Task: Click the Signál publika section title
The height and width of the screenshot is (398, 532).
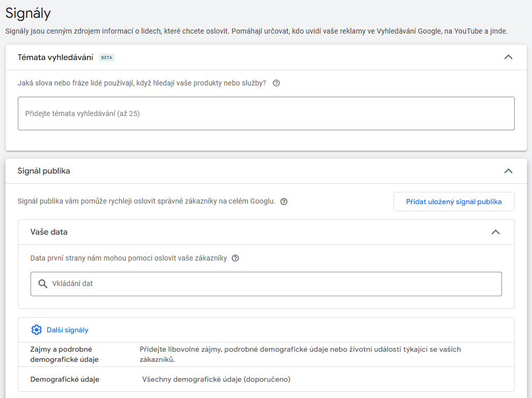Action: pos(44,171)
